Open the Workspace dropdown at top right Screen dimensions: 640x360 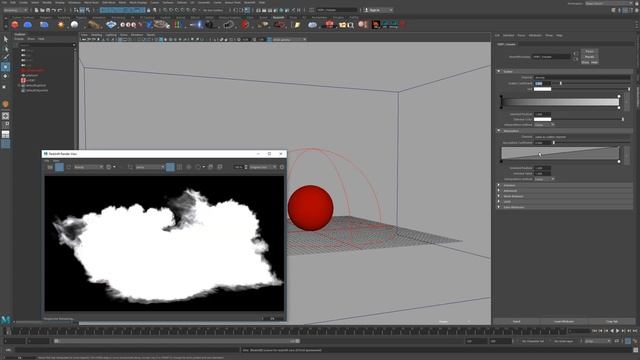(608, 3)
